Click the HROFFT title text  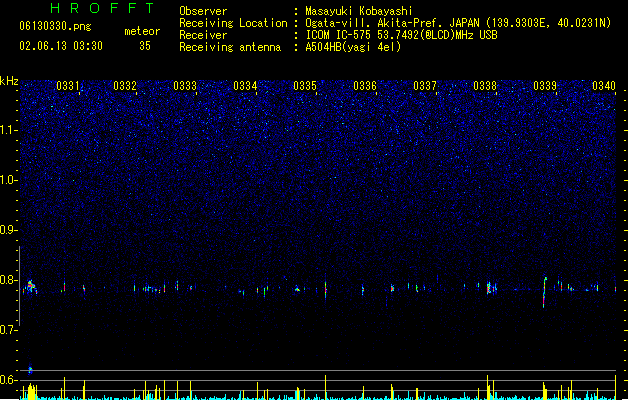tap(103, 8)
